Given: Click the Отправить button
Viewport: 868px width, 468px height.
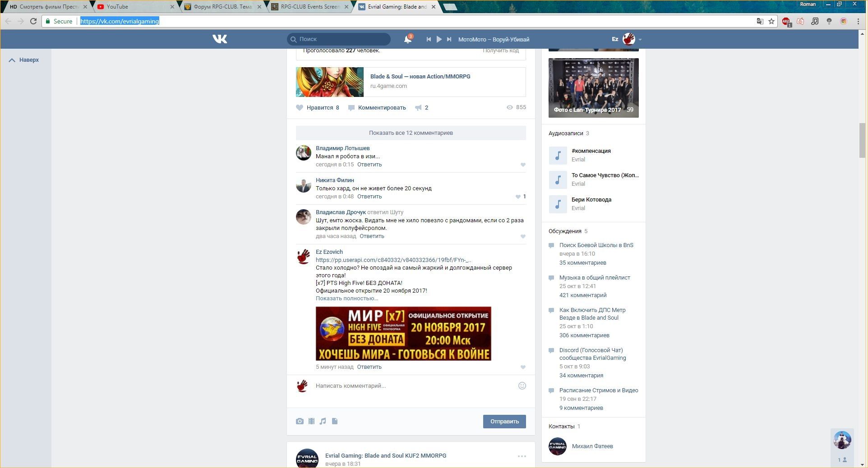Looking at the screenshot, I should pyautogui.click(x=504, y=422).
